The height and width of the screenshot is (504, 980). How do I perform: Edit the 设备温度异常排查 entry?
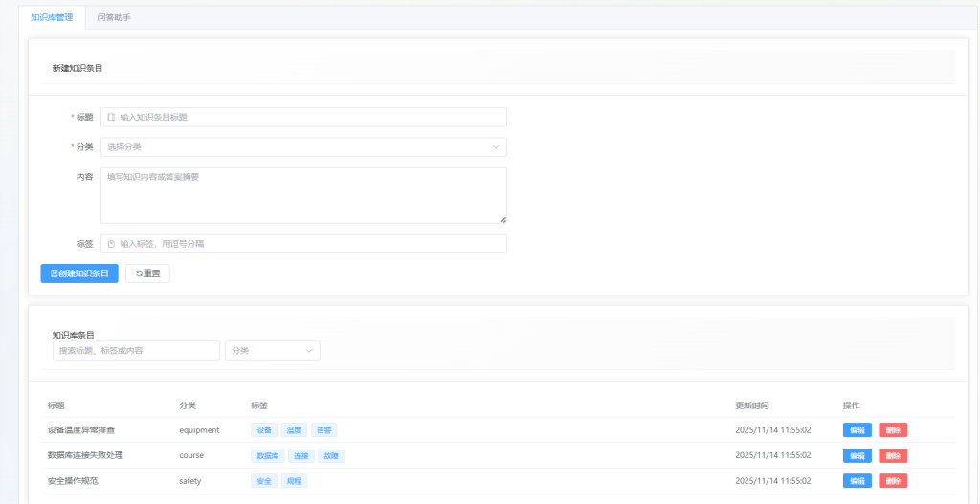coord(857,430)
